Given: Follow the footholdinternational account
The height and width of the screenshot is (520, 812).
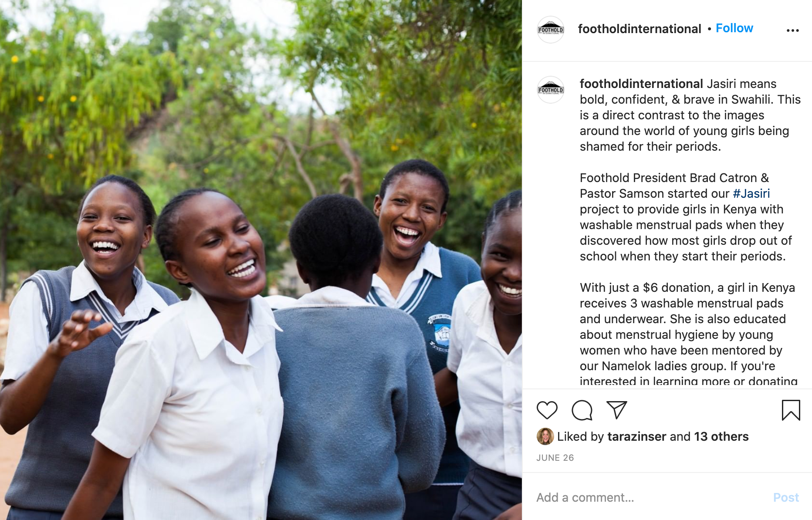Looking at the screenshot, I should pos(734,28).
